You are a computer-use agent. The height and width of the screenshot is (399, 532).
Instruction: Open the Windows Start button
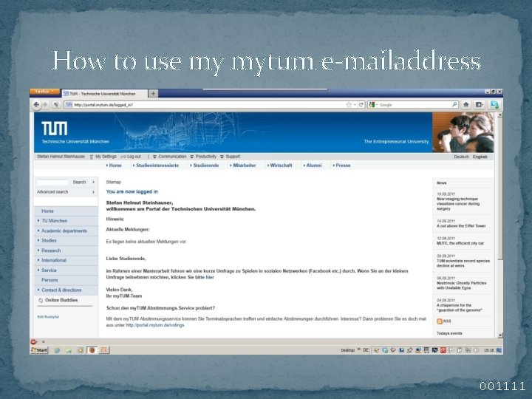(x=39, y=349)
